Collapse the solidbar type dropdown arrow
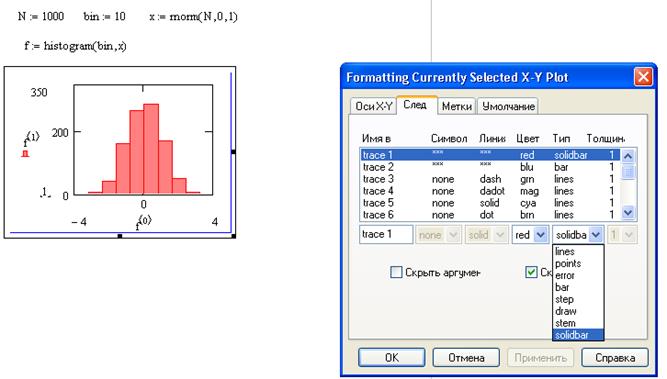The height and width of the screenshot is (379, 667). (x=596, y=235)
